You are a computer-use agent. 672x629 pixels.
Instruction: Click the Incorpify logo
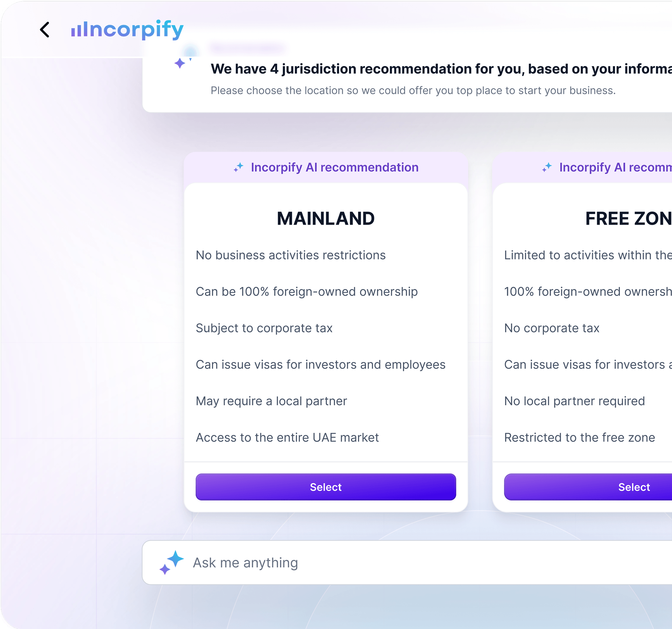pos(127,30)
